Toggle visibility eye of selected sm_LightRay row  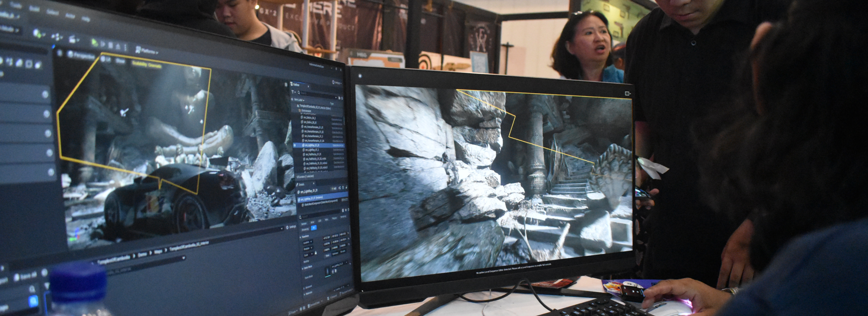[x=295, y=145]
